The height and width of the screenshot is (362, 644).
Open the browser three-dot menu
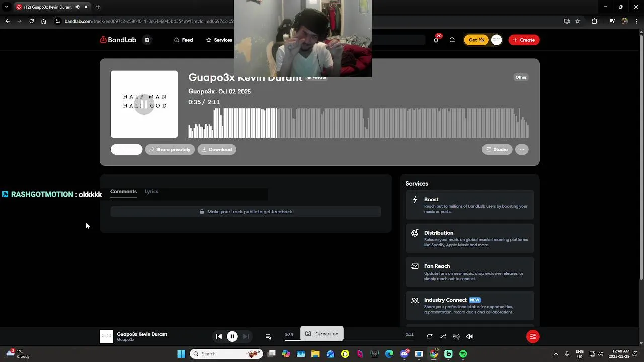[x=637, y=21]
